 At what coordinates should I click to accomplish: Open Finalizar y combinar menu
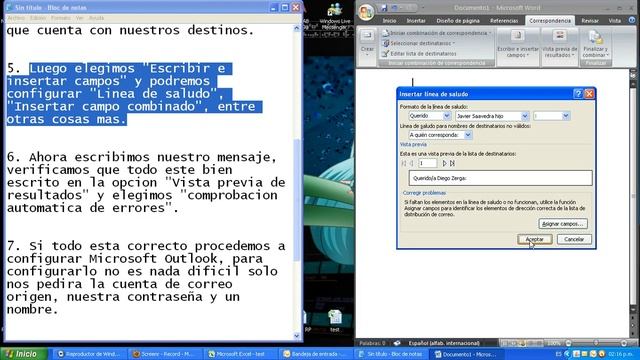tap(596, 44)
